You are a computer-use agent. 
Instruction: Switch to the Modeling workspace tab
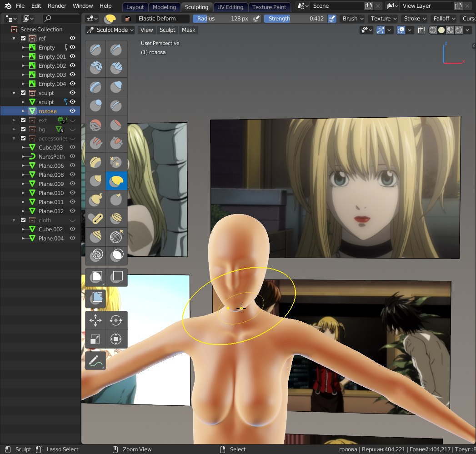pyautogui.click(x=164, y=7)
